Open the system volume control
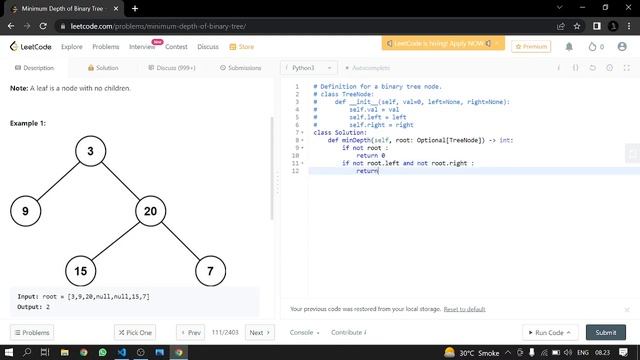 point(568,352)
